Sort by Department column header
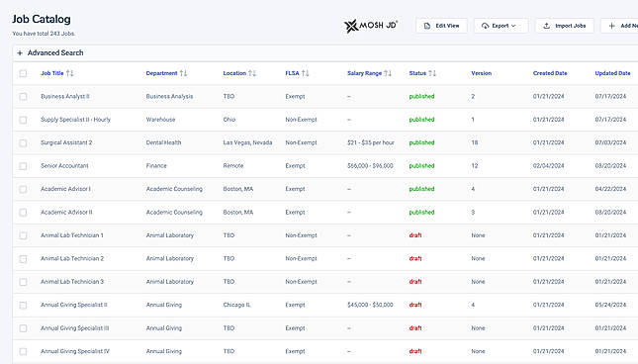 pos(161,73)
